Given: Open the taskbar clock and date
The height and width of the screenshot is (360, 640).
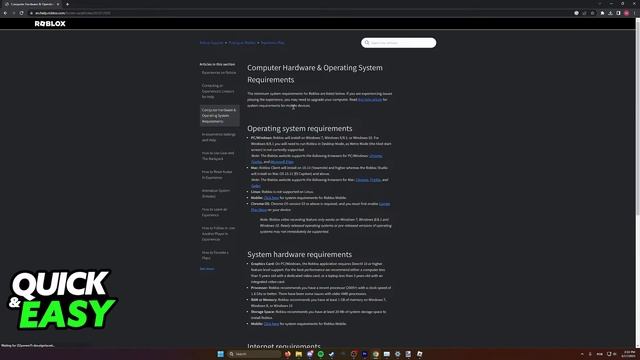Looking at the screenshot, I should pyautogui.click(x=629, y=354).
